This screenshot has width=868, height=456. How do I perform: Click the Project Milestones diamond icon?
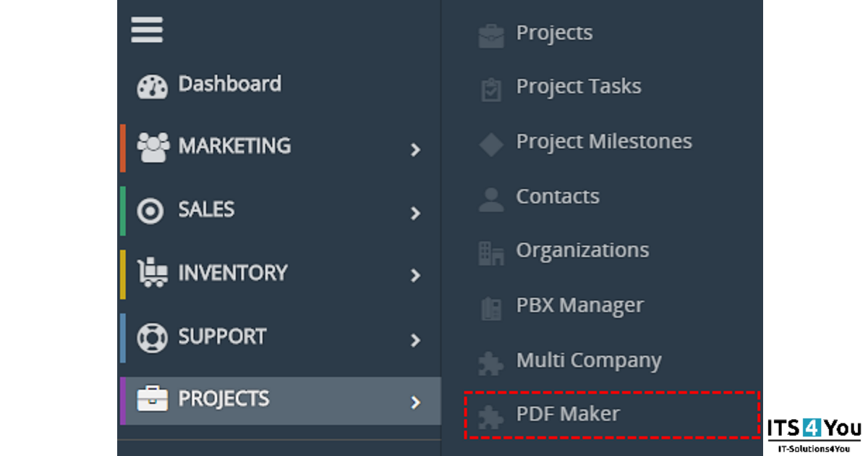click(x=491, y=144)
